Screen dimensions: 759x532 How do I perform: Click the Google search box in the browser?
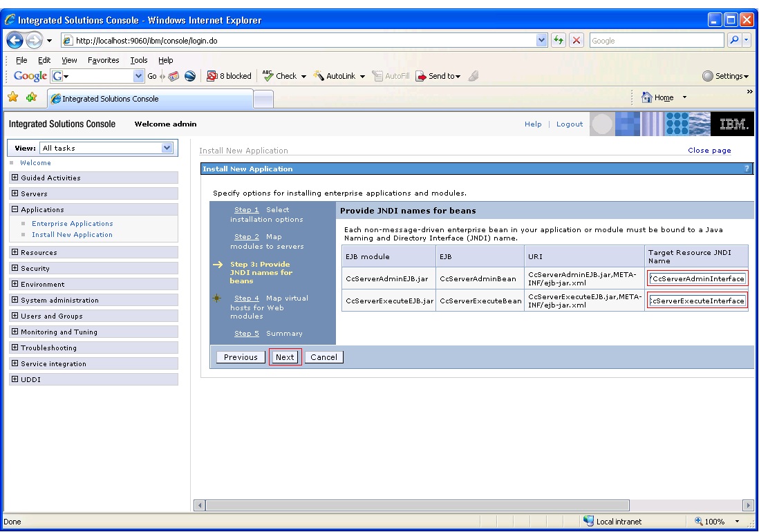(x=657, y=41)
